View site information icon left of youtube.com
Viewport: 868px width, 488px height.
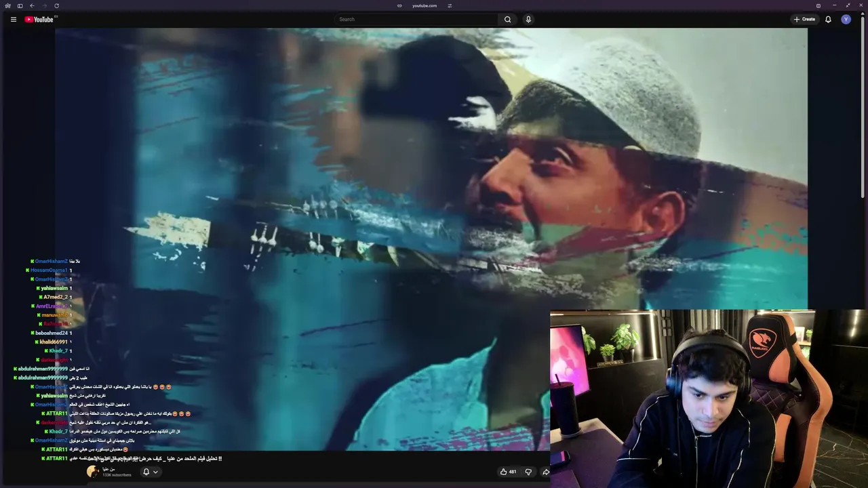click(x=399, y=5)
